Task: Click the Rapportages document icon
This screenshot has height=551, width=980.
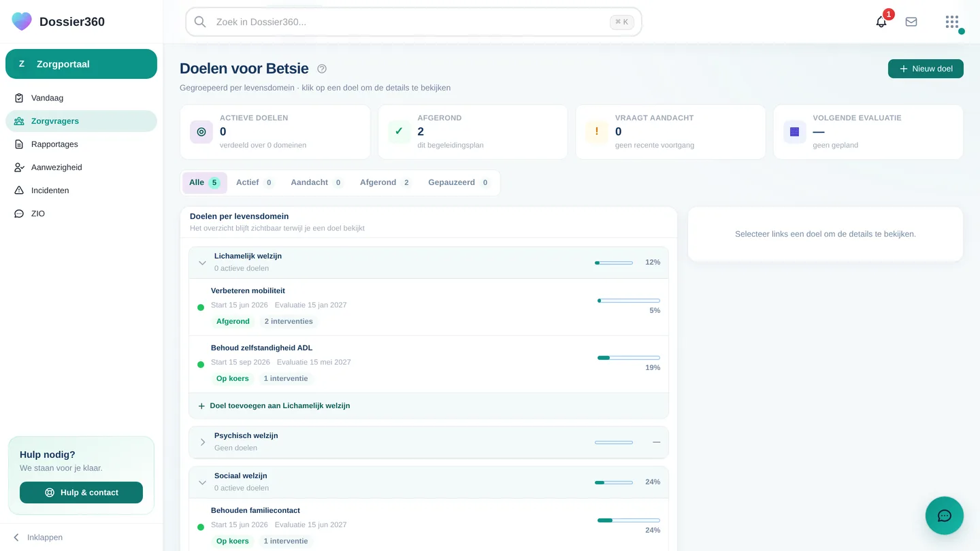Action: 19,144
